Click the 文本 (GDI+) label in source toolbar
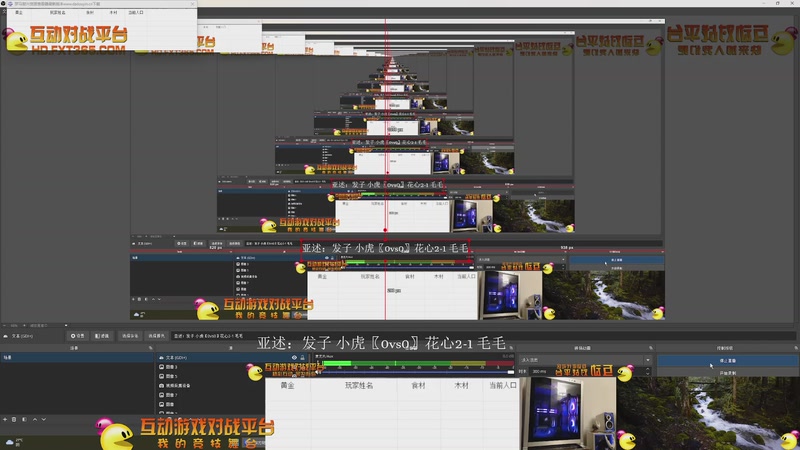800x450 pixels. point(22,336)
